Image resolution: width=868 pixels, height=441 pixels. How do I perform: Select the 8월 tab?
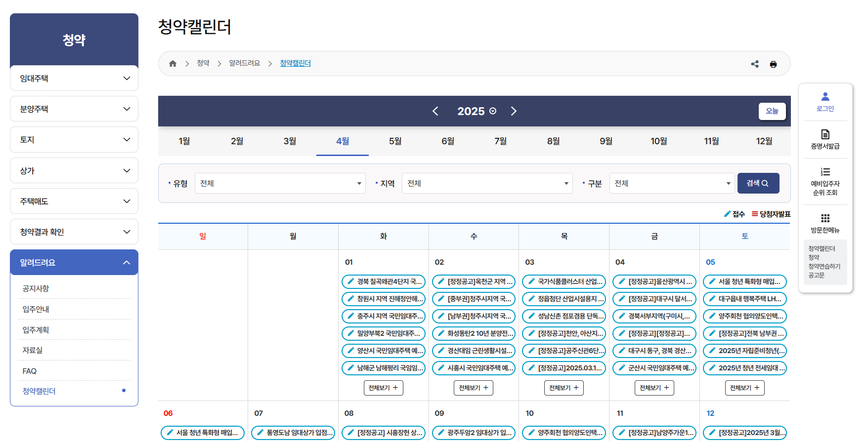(x=554, y=141)
